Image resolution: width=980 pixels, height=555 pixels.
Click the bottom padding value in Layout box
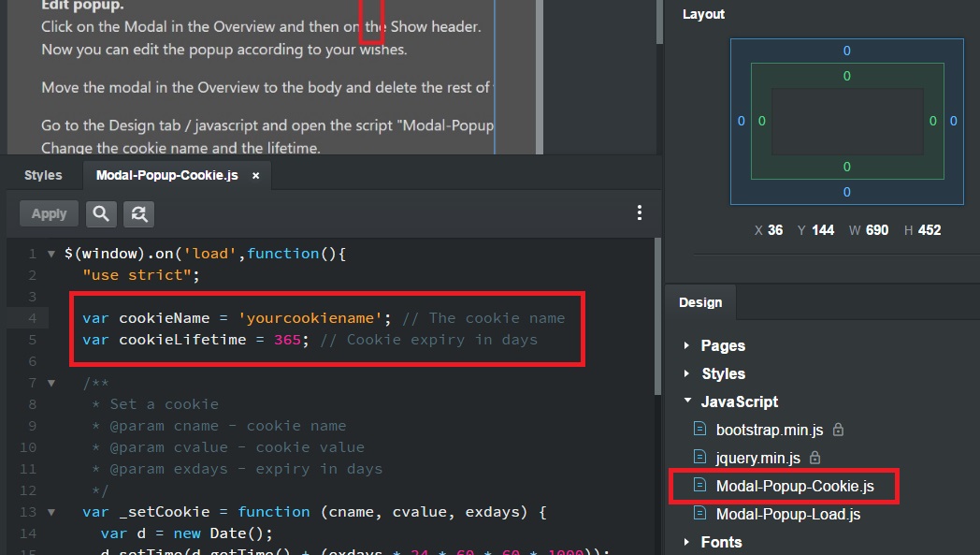point(847,167)
